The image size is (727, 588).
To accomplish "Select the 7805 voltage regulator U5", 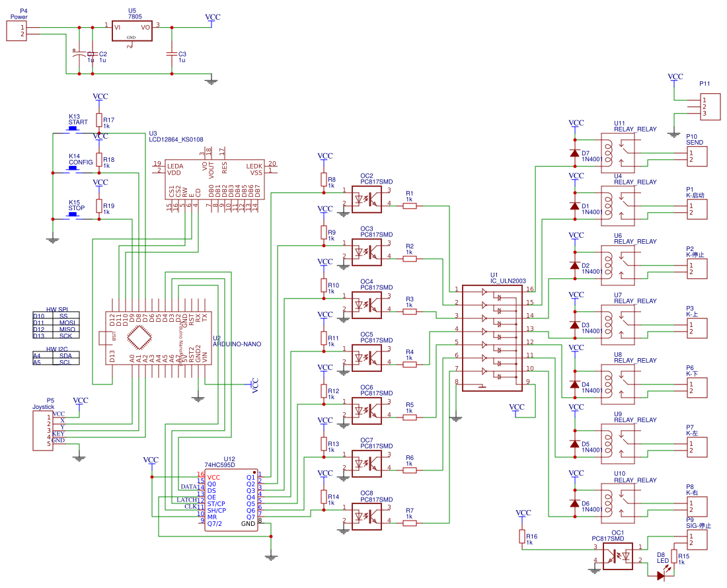I will [132, 30].
